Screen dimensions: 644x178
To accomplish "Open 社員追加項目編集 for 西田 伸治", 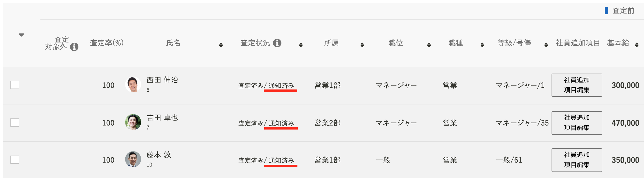I will click(x=577, y=85).
